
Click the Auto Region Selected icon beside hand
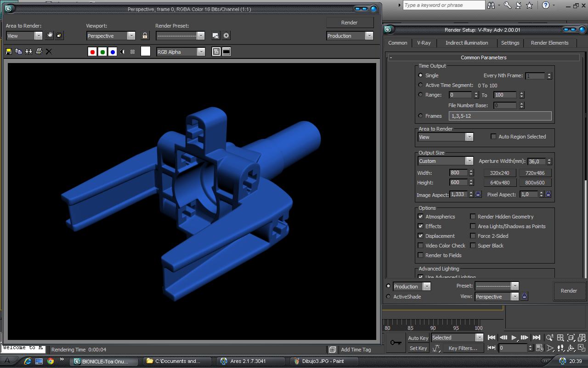pos(59,35)
